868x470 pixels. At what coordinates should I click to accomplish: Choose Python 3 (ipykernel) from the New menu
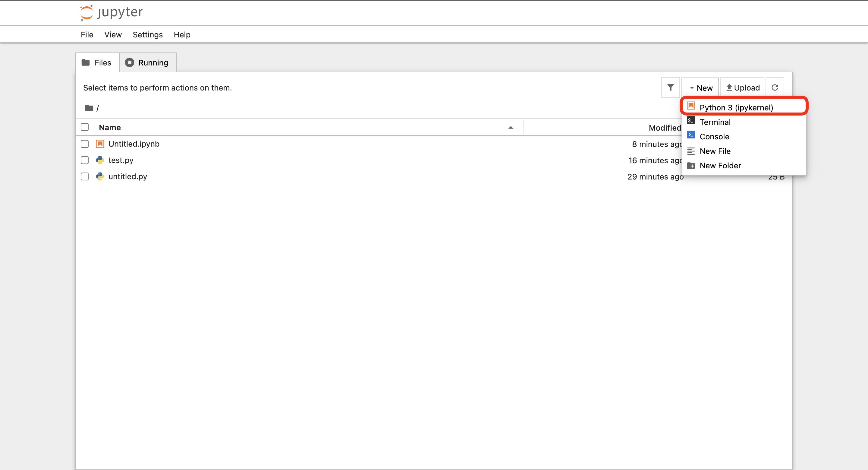736,108
